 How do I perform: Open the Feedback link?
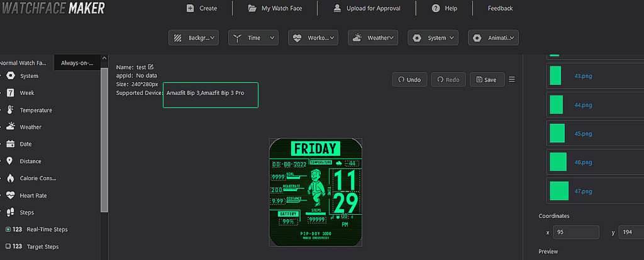(x=500, y=8)
